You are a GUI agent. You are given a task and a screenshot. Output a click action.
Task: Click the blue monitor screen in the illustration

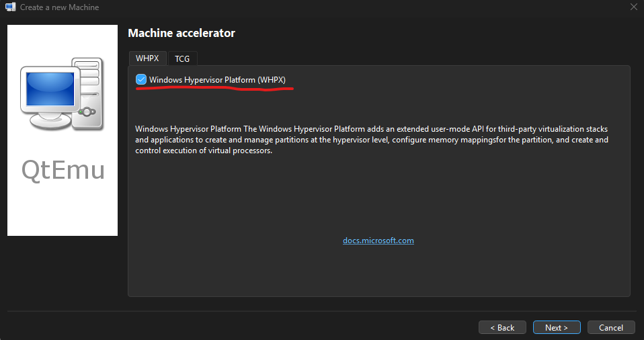pyautogui.click(x=48, y=90)
